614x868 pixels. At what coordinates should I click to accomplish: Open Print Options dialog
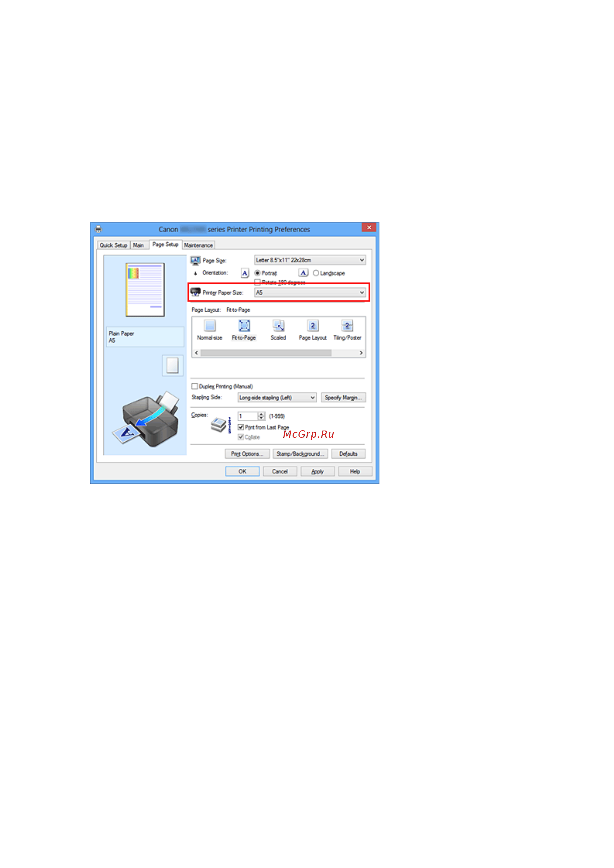click(x=247, y=454)
